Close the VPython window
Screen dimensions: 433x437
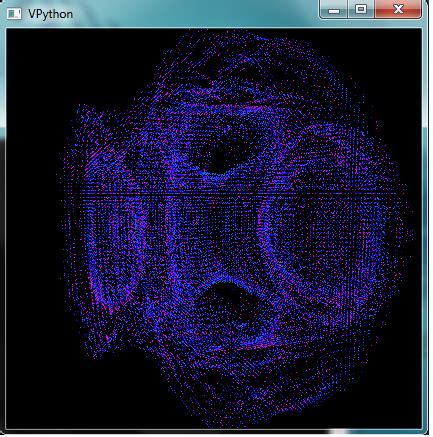coord(398,9)
